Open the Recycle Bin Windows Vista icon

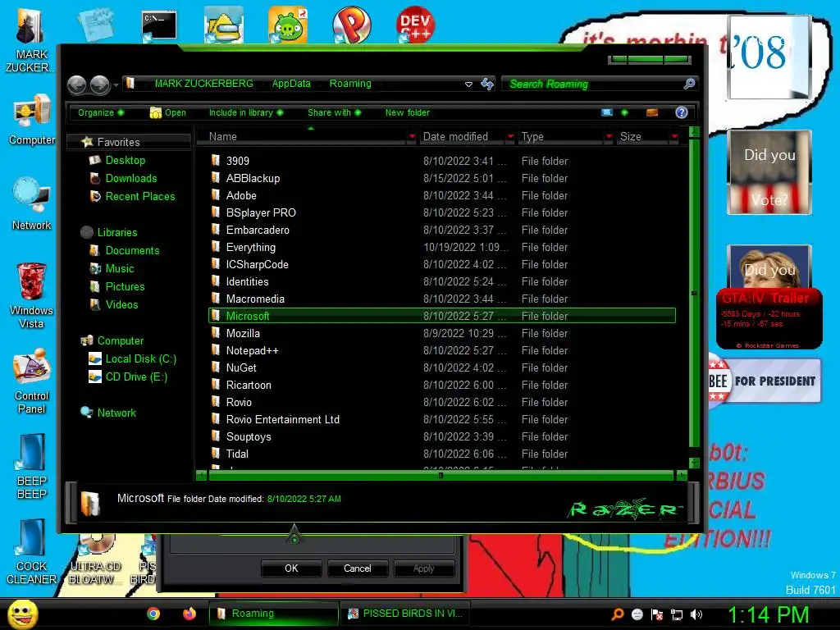pyautogui.click(x=31, y=295)
